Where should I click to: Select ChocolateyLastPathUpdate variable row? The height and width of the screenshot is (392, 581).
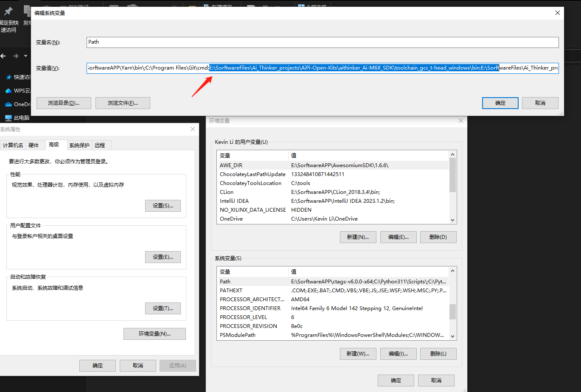click(x=333, y=174)
